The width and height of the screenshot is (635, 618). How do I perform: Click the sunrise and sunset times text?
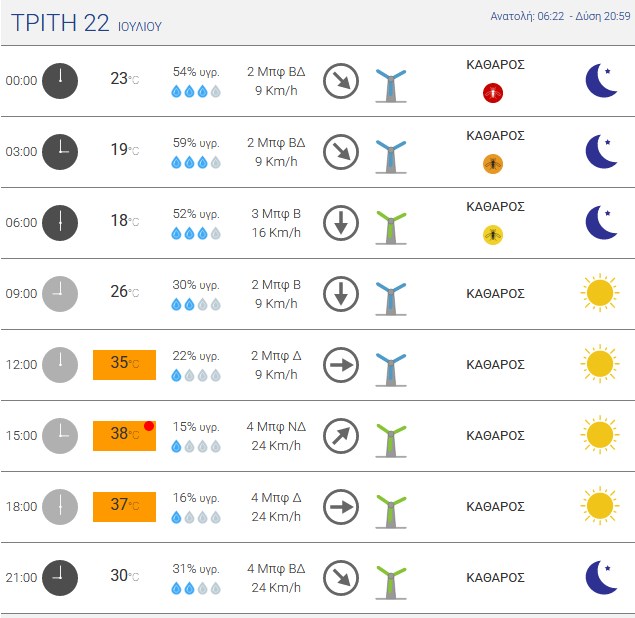[560, 16]
